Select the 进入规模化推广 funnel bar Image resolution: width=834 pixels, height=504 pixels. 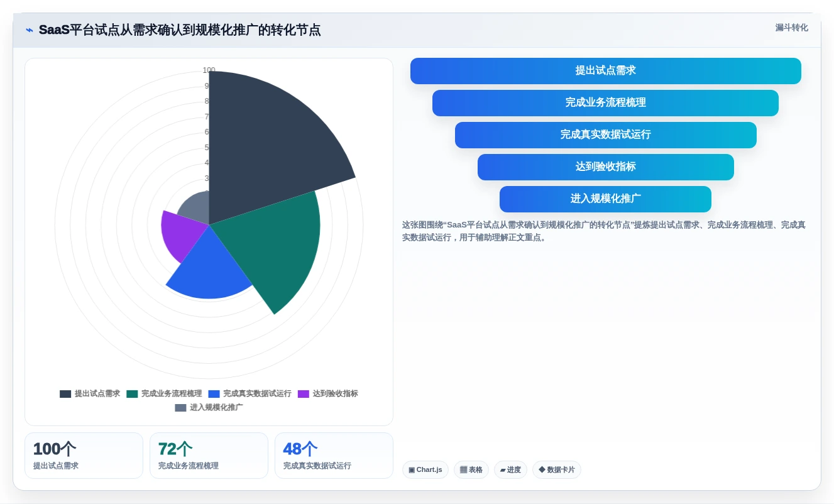click(x=606, y=199)
